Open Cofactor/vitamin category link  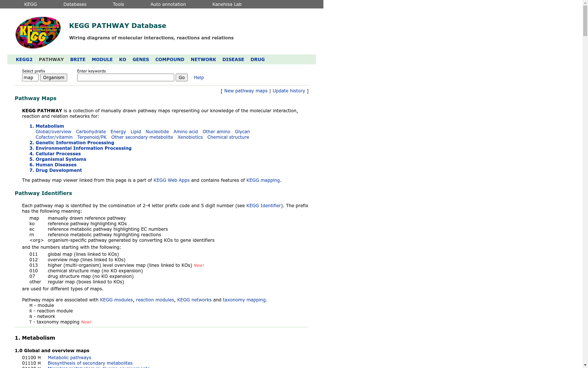tap(54, 137)
